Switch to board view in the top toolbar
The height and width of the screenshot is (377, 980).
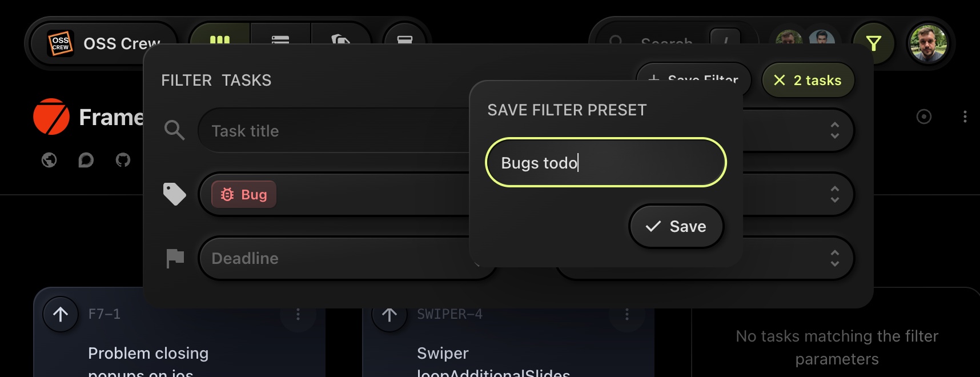click(220, 40)
